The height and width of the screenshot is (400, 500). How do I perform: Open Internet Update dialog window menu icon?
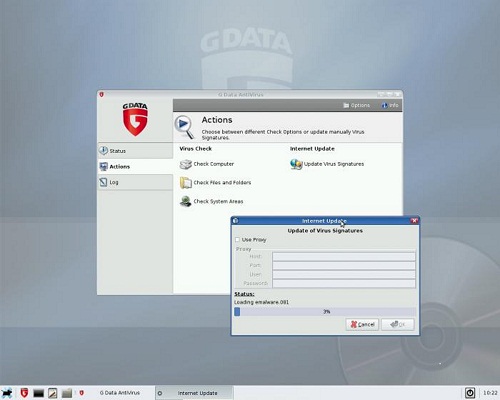(x=235, y=221)
